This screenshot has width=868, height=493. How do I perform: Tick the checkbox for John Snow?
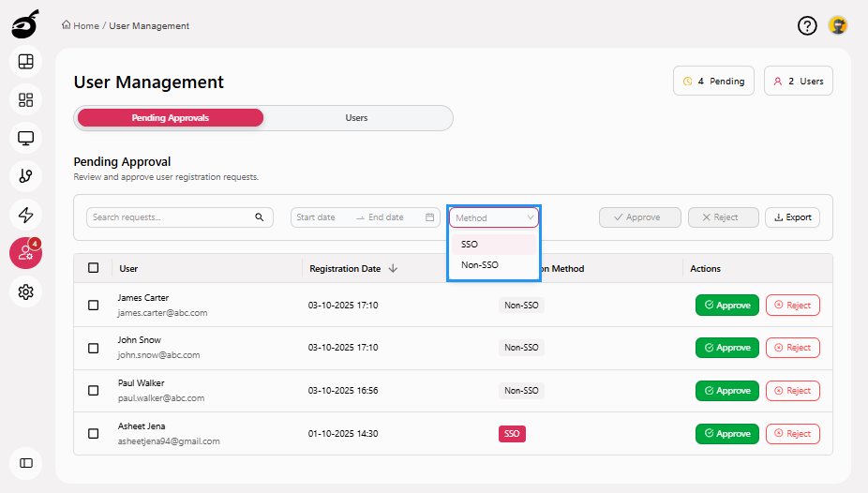(x=93, y=348)
